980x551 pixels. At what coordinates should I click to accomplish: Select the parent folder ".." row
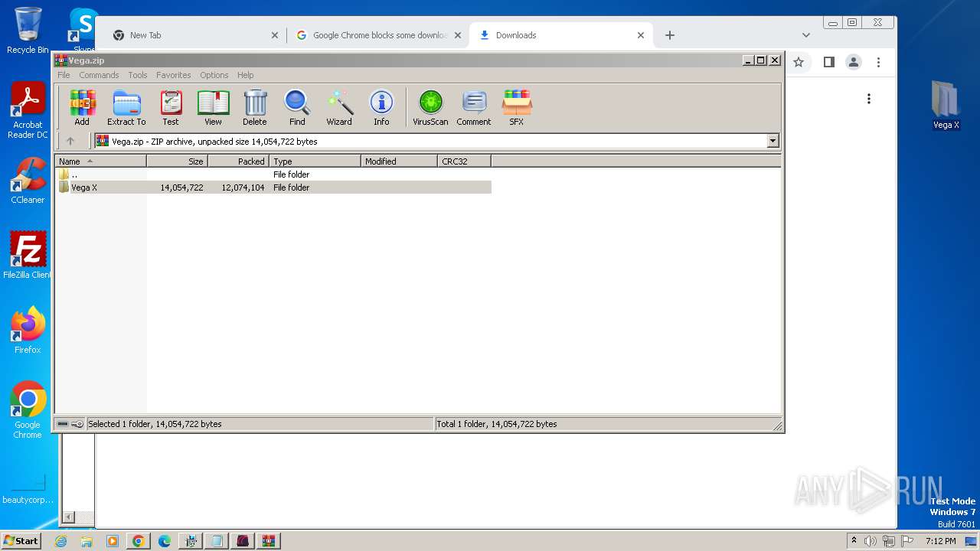click(274, 174)
